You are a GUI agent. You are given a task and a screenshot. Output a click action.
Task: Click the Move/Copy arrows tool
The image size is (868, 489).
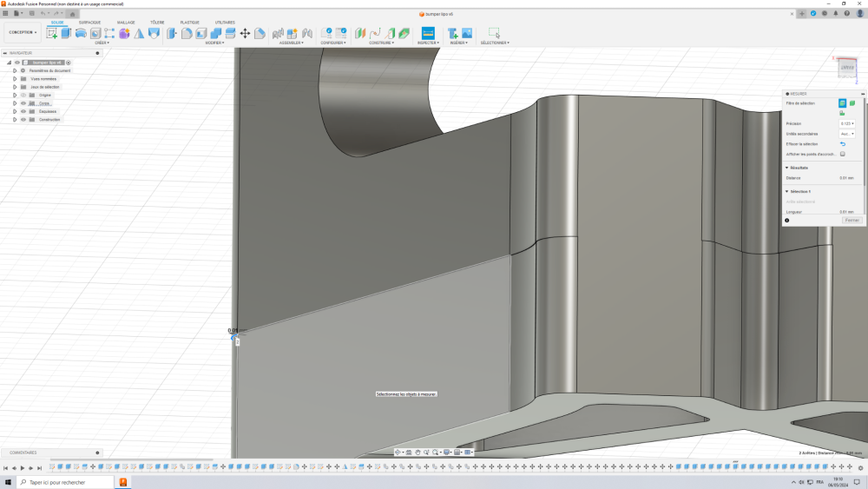245,33
